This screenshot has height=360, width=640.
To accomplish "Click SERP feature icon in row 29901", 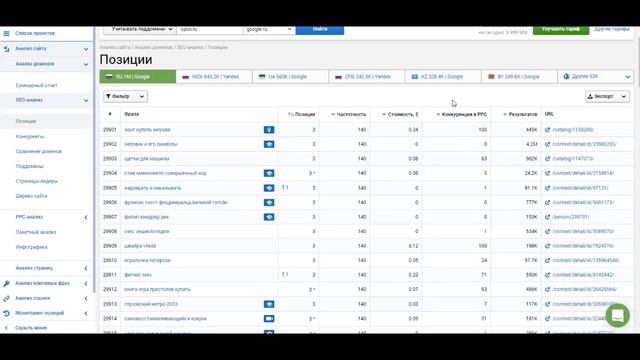I will tap(269, 130).
